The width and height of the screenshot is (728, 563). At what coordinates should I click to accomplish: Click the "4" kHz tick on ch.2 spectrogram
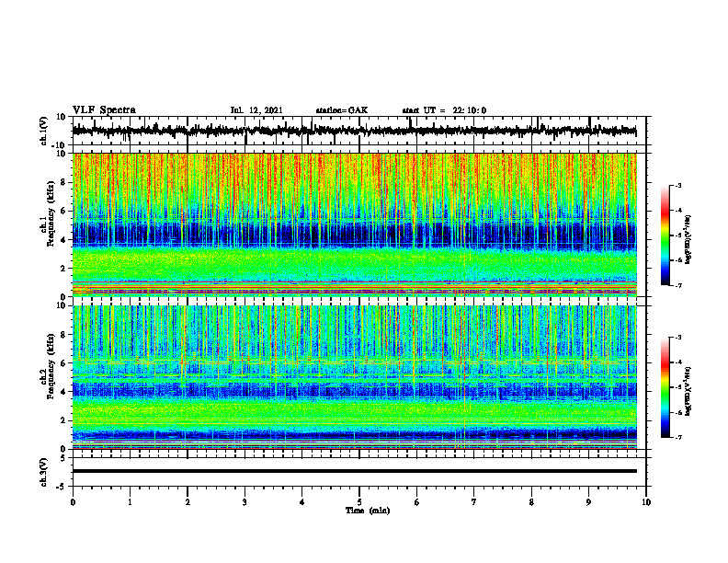63,392
